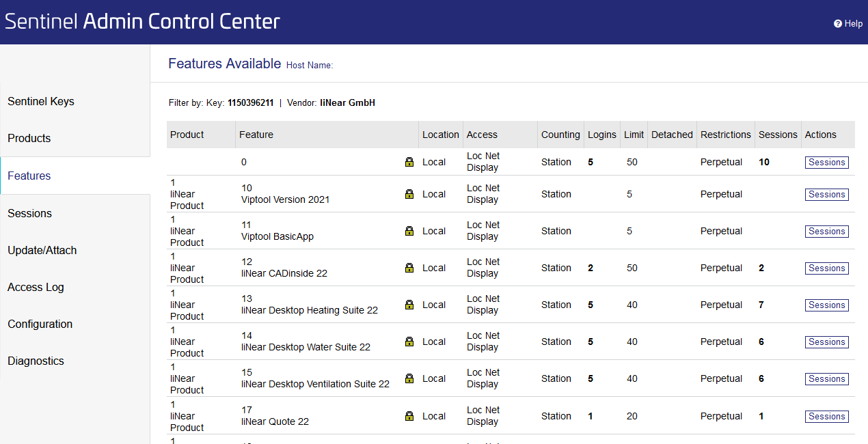Click lock icon beside Viptool BasicApp
868x444 pixels.
click(409, 231)
